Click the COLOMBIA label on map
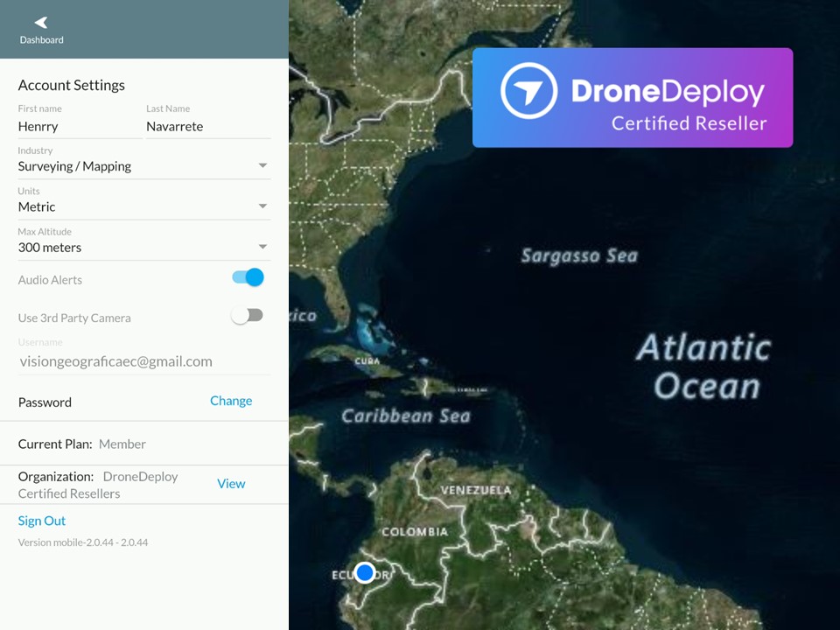Image resolution: width=840 pixels, height=630 pixels. [415, 532]
